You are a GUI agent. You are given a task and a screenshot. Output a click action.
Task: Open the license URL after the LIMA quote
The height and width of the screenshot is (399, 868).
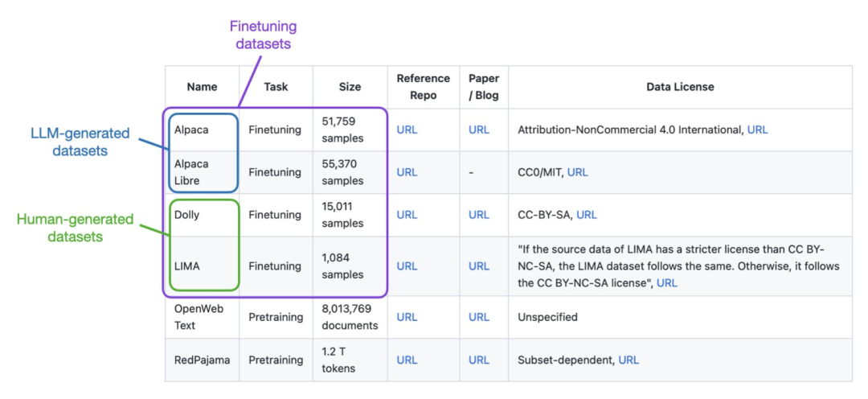pyautogui.click(x=667, y=283)
